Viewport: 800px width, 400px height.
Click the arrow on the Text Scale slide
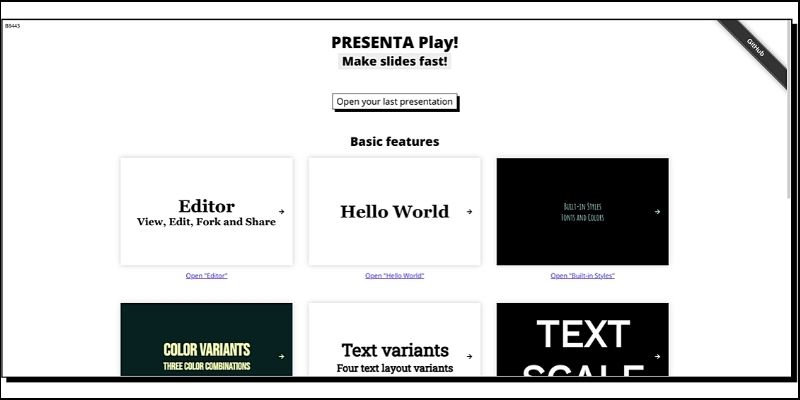(x=657, y=357)
